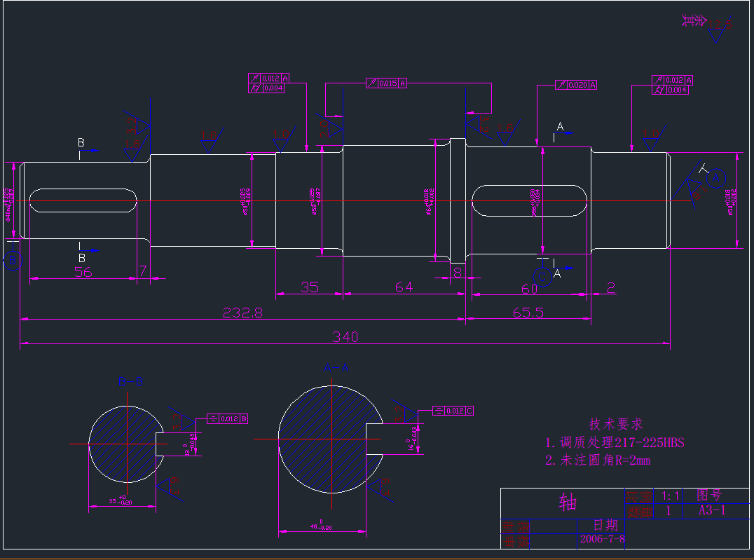This screenshot has height=560, width=754.
Task: Select the date field 2006-7-8
Action: (604, 539)
